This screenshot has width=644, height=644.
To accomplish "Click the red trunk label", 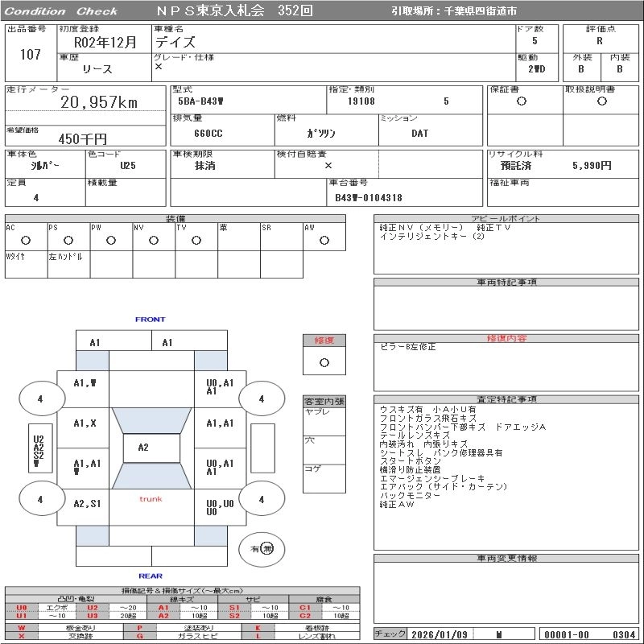I will [x=151, y=499].
